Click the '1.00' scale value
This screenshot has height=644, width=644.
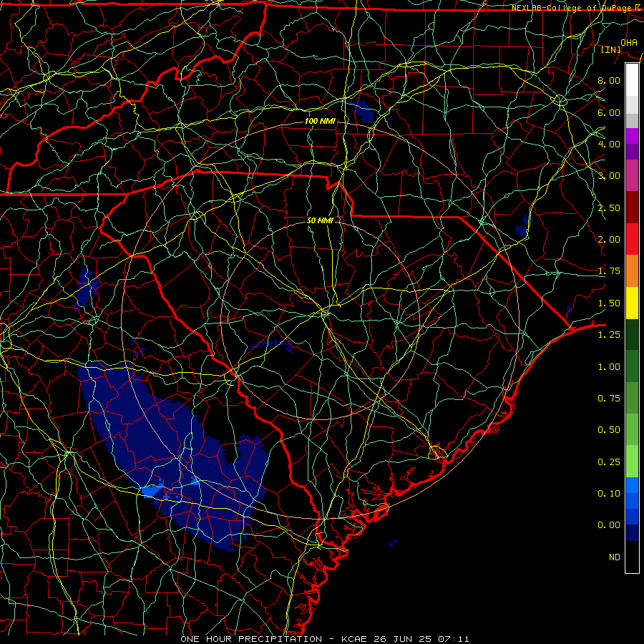pyautogui.click(x=609, y=367)
